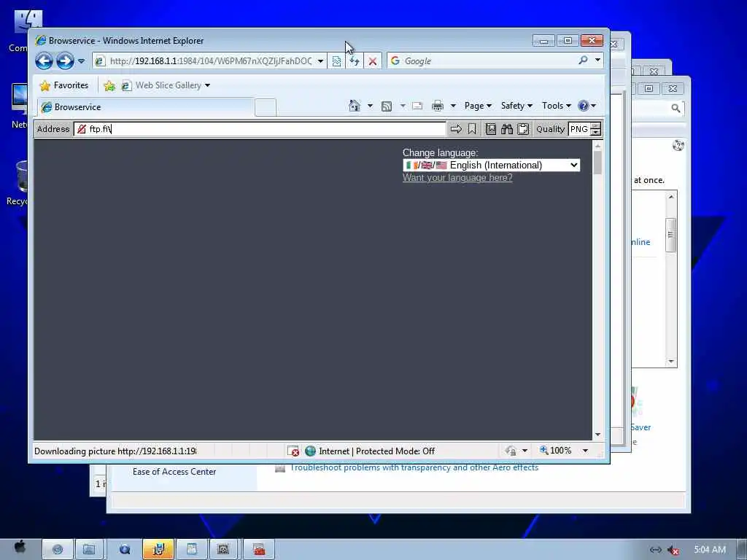
Task: Click 'Downloading picture' status bar text
Action: click(x=115, y=451)
